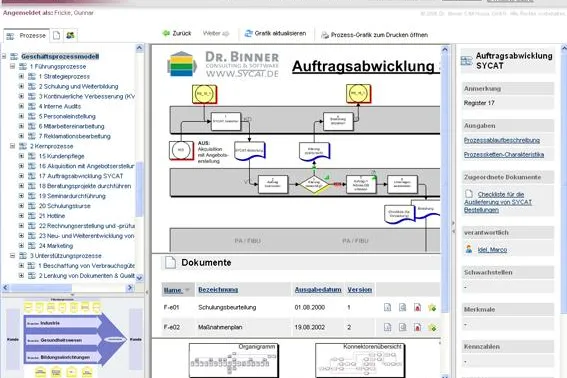Open the Konnektorenübersicht thumbnail
Viewport: 567px width, 378px height.
pyautogui.click(x=360, y=360)
